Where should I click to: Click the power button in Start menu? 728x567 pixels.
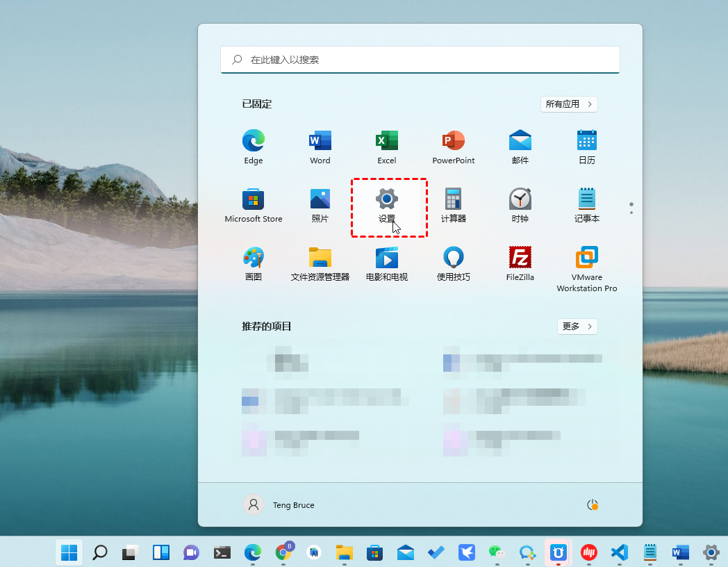[593, 504]
